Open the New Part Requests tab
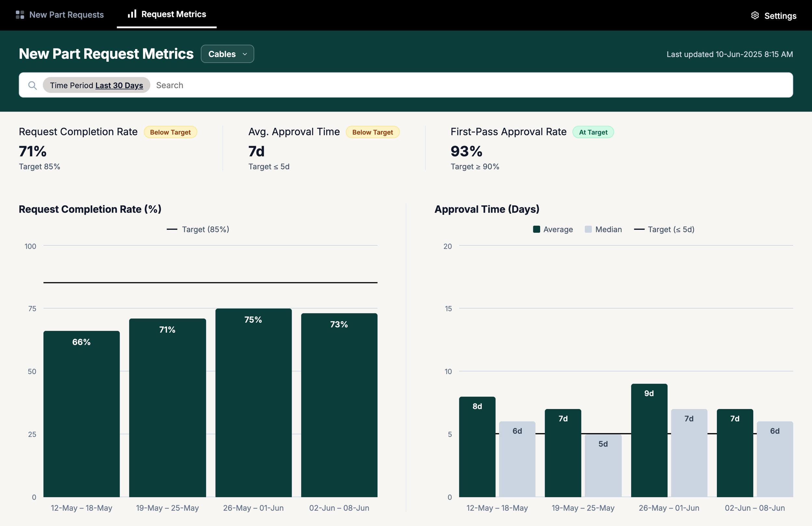The width and height of the screenshot is (812, 526). pyautogui.click(x=60, y=15)
